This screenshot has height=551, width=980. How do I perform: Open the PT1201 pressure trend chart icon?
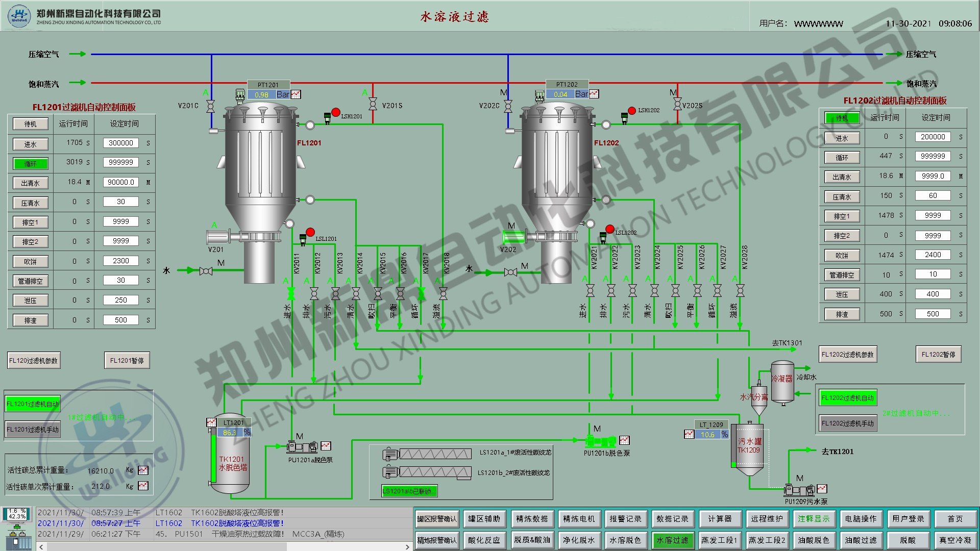[296, 94]
